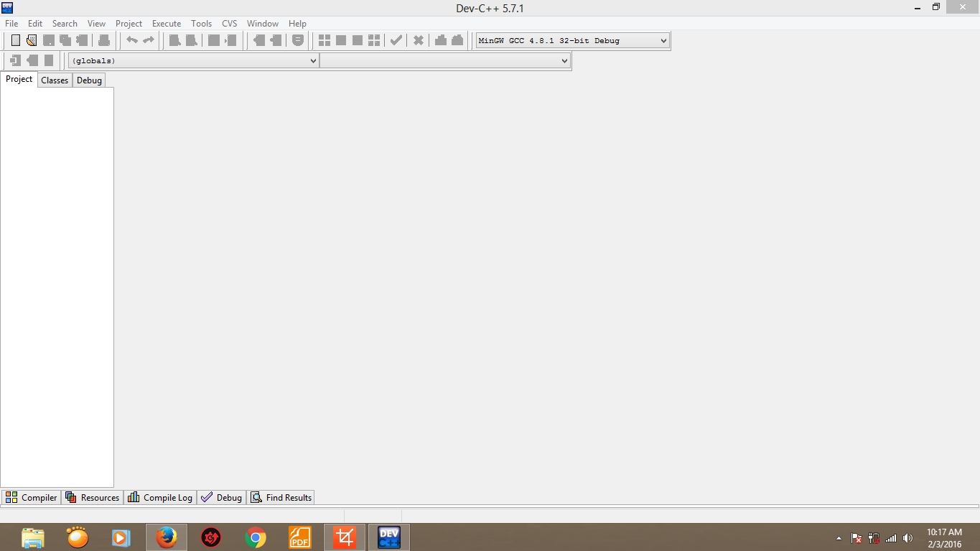Click the Profile Analysis toolbar icon
Image resolution: width=980 pixels, height=551 pixels.
441,40
